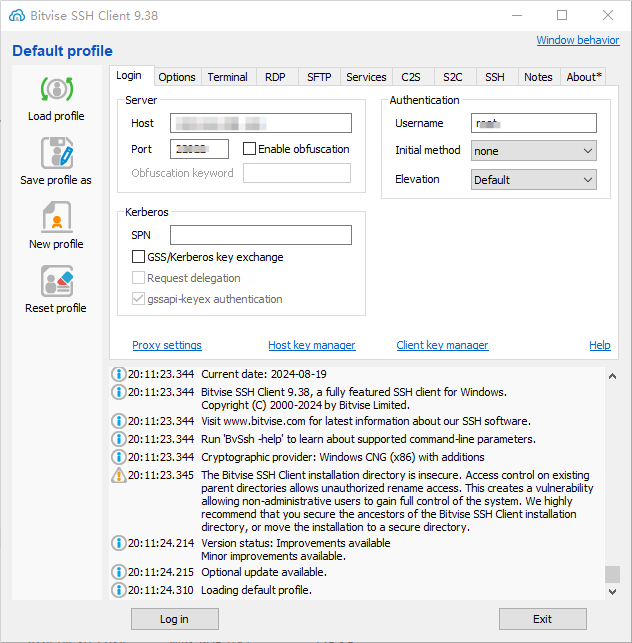Click info icon beside Loading default profile
Image resolution: width=632 pixels, height=643 pixels.
click(x=119, y=590)
